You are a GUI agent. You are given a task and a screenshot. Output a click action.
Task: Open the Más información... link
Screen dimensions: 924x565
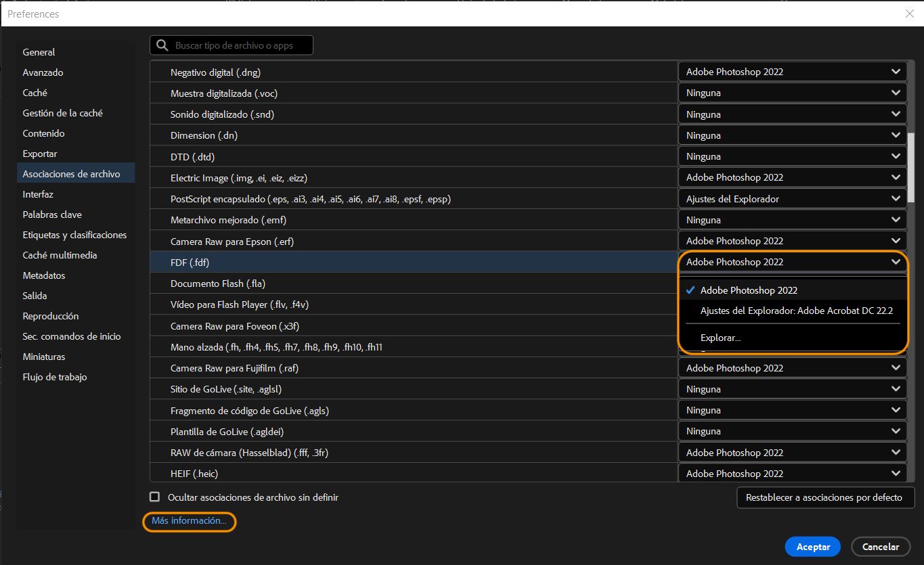click(189, 521)
